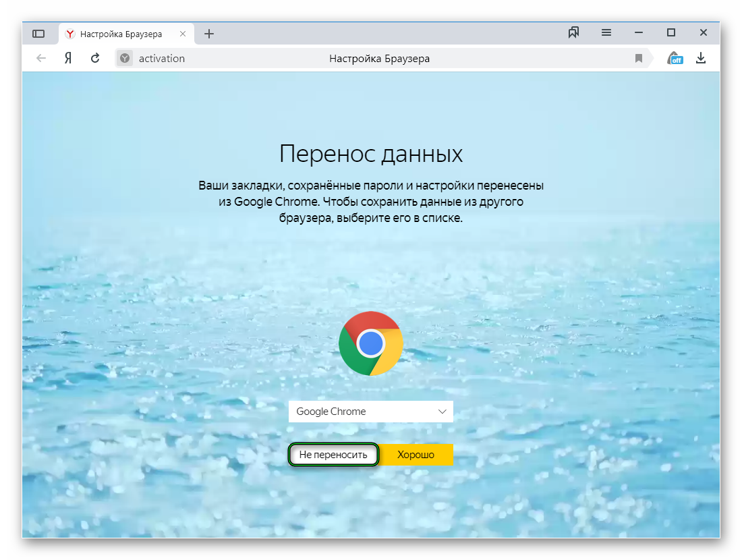Minimize the browser window

pyautogui.click(x=639, y=32)
